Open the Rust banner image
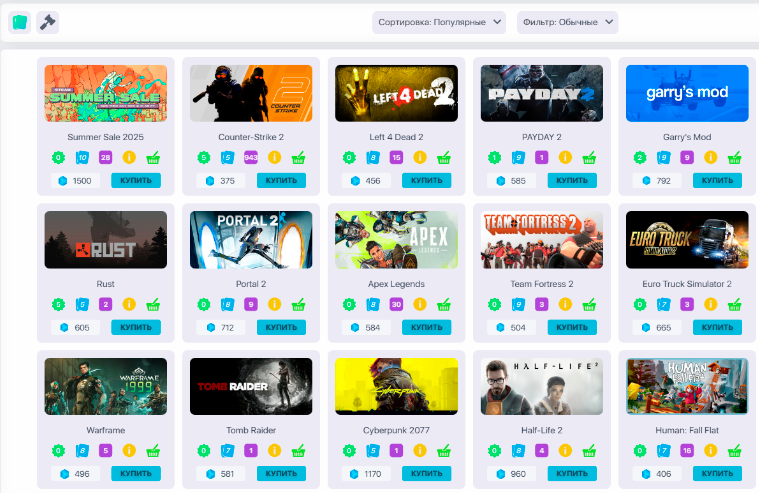The width and height of the screenshot is (759, 493). point(106,240)
